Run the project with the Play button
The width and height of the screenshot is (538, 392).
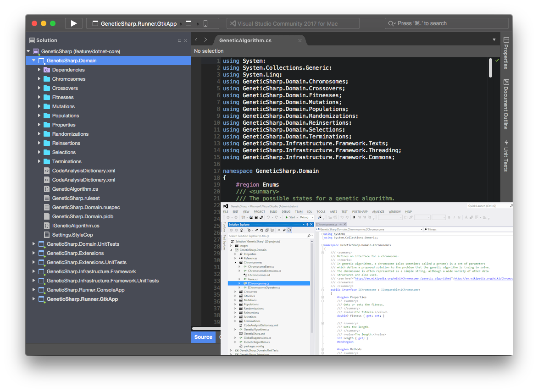tap(74, 23)
